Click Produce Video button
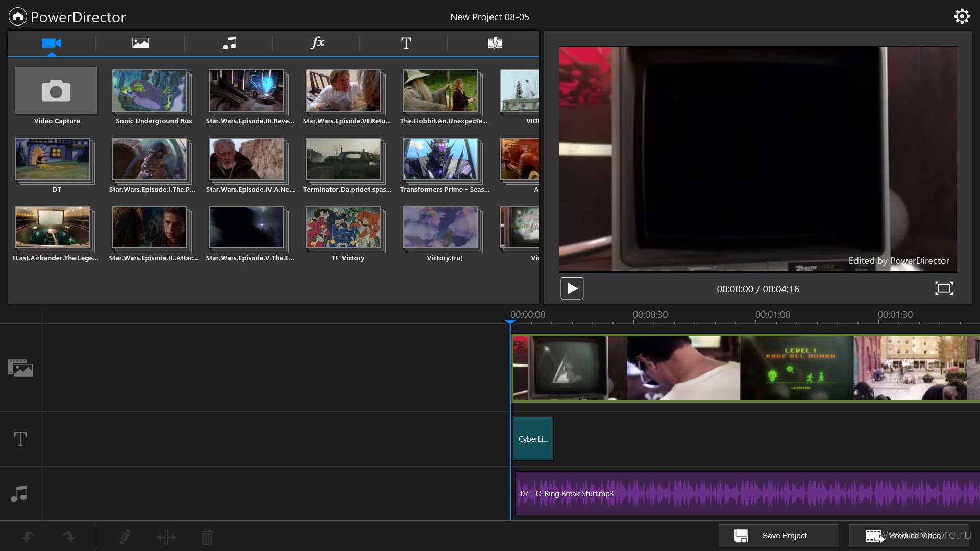The width and height of the screenshot is (980, 551). (909, 536)
